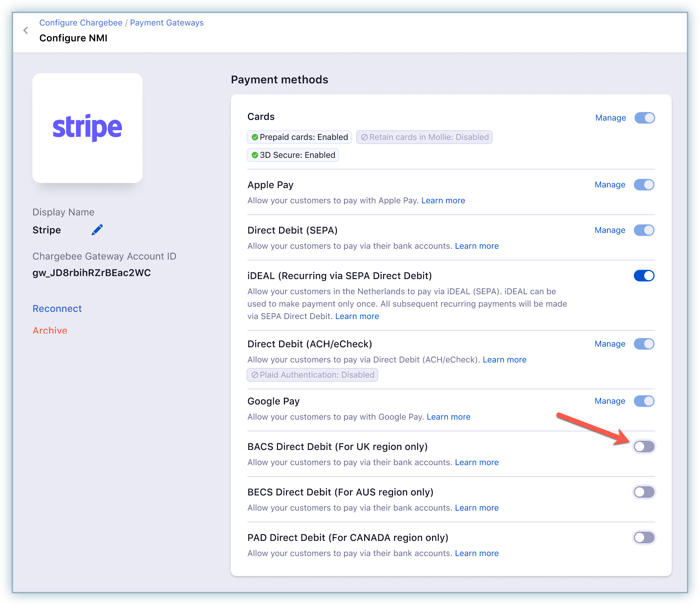Switch off Google Pay toggle
Viewport: 700px width, 605px height.
[x=644, y=401]
